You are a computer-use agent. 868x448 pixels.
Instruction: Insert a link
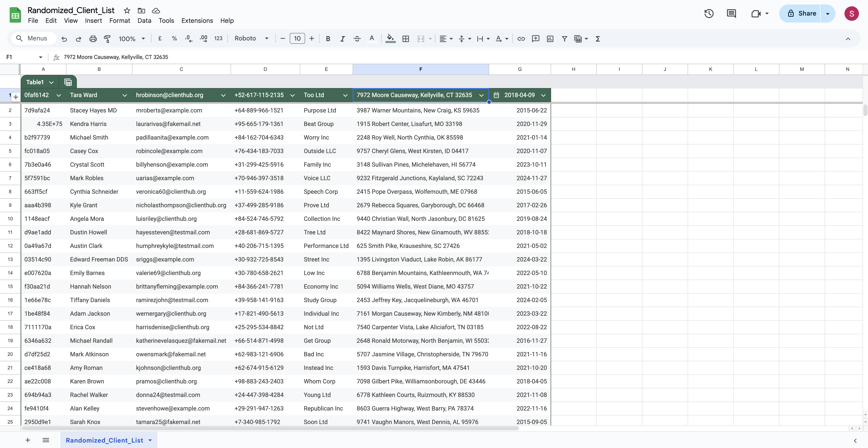(x=521, y=38)
